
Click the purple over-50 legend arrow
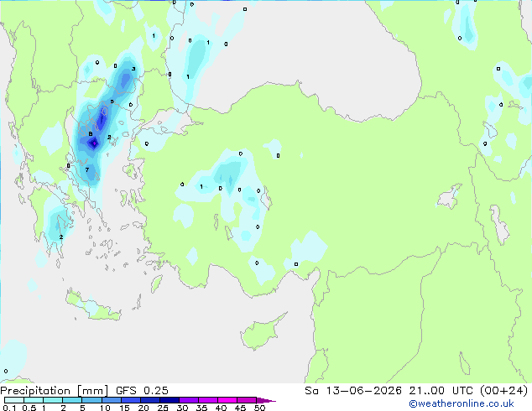[266, 400]
